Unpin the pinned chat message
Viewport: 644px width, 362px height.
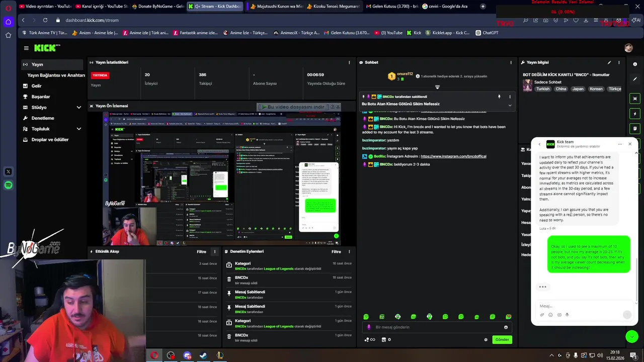point(499,97)
